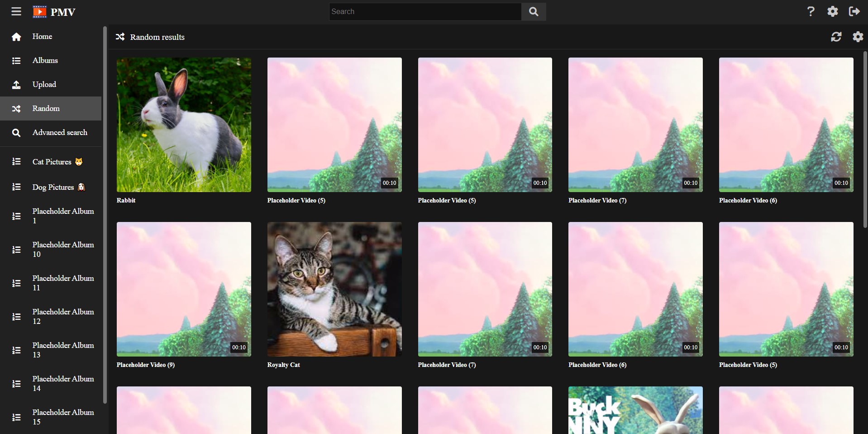The width and height of the screenshot is (868, 434).
Task: Click the PMV title text
Action: click(63, 12)
